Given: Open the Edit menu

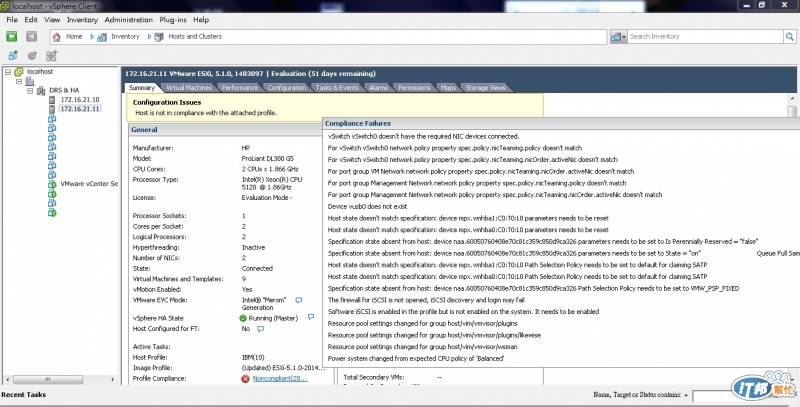Looking at the screenshot, I should (x=31, y=20).
